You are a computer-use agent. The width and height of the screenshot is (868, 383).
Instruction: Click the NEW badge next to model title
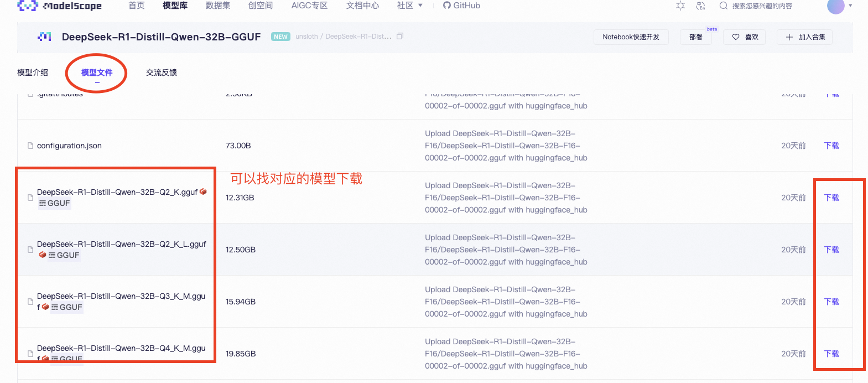point(280,37)
